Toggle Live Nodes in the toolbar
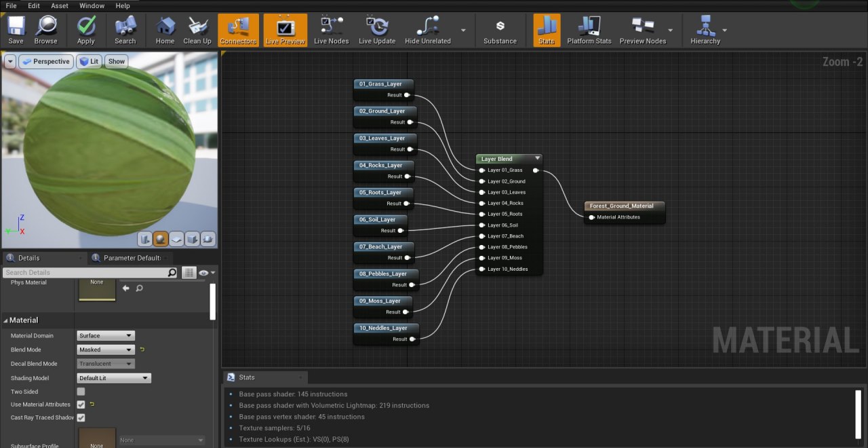 [x=331, y=30]
